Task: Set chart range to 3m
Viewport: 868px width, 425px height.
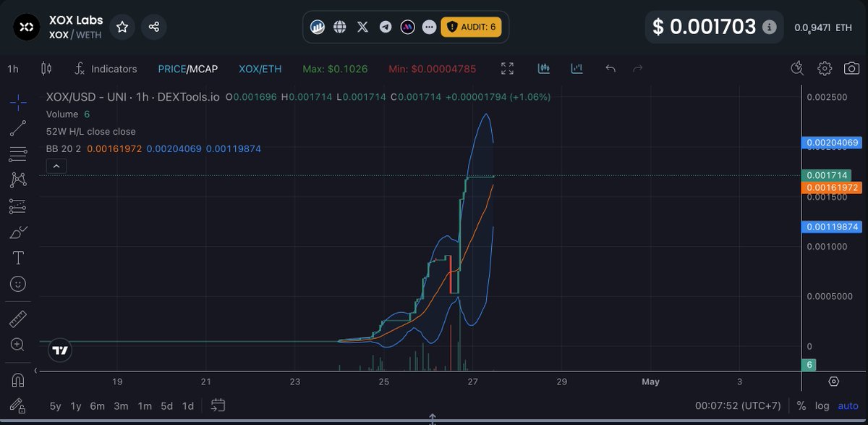Action: (x=122, y=406)
